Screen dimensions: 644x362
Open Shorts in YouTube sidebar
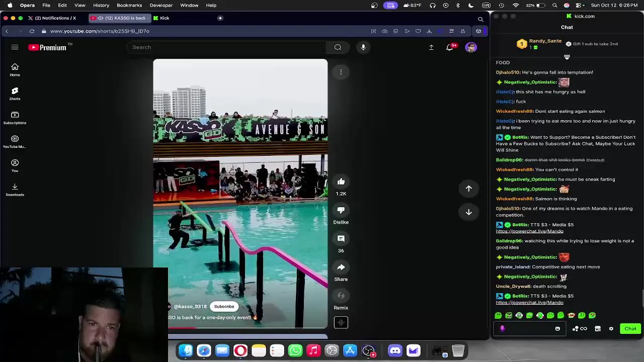(x=15, y=94)
